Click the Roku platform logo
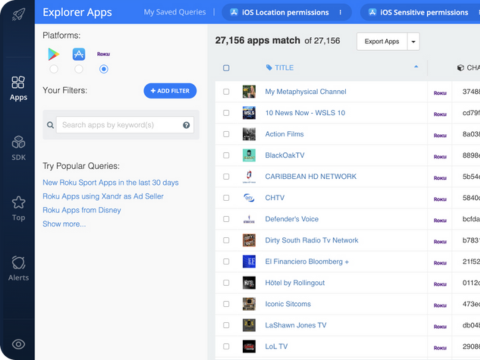Viewport: 480px width, 360px height. pos(103,54)
